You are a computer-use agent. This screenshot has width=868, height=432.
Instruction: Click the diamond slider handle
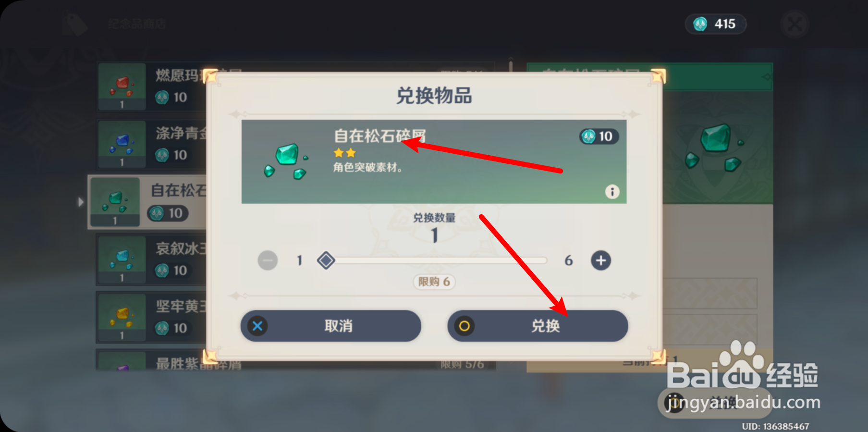[x=326, y=260]
